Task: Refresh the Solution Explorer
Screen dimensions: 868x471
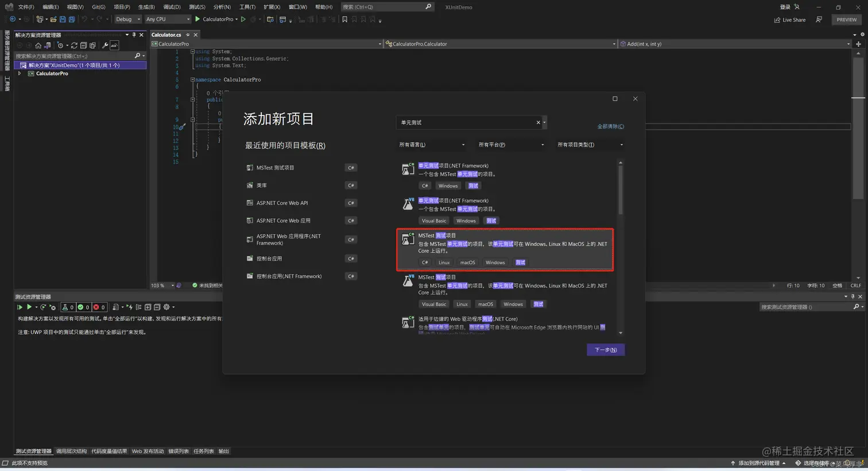Action: [x=75, y=45]
